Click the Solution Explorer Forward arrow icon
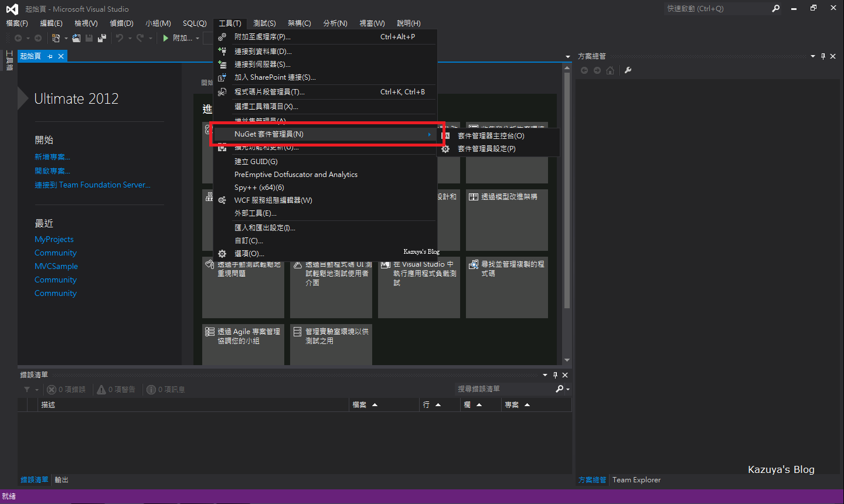 [597, 70]
